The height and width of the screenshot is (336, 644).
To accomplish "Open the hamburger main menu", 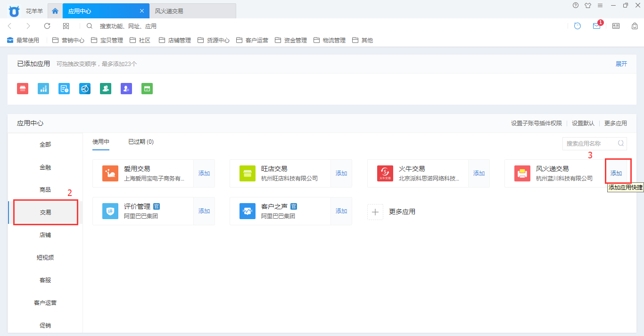I will (x=600, y=5).
